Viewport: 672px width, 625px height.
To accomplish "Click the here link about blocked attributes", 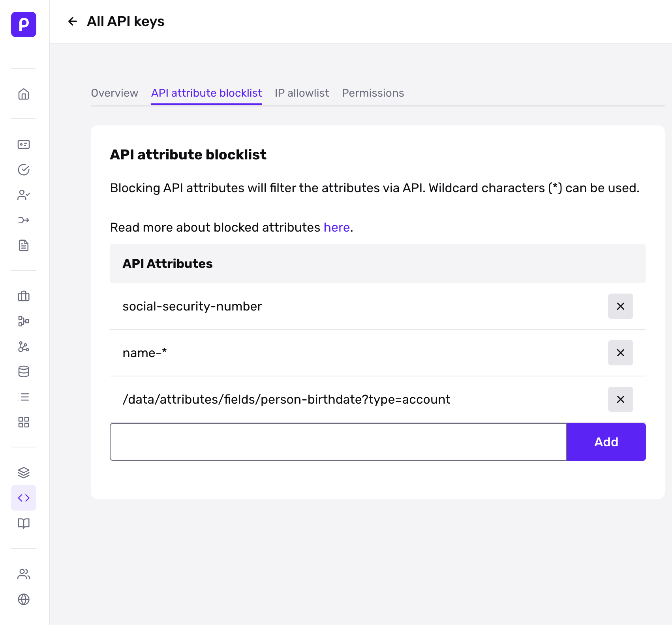I will point(336,227).
